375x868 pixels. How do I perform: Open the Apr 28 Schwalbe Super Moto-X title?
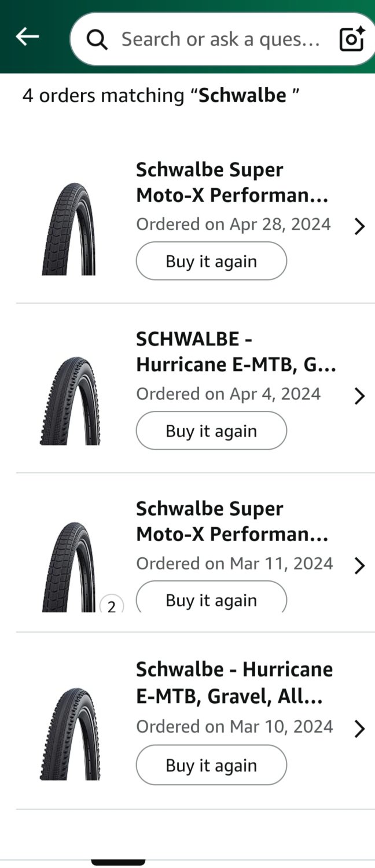point(232,183)
